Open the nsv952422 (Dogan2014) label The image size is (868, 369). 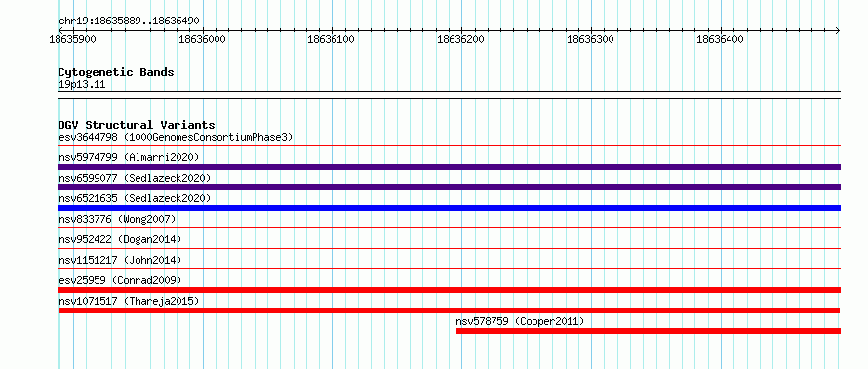pos(120,239)
